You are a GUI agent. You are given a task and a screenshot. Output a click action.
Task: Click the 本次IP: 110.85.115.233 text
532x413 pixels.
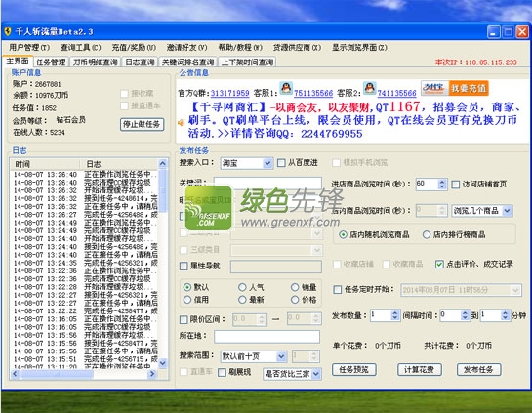pos(475,62)
